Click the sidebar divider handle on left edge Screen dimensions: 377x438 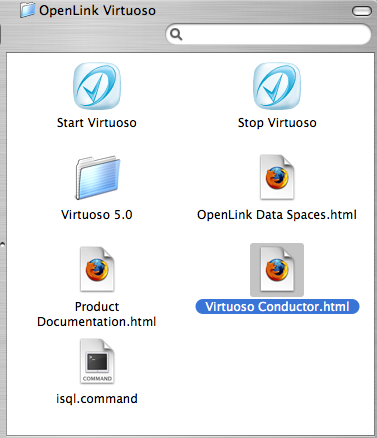point(2,244)
